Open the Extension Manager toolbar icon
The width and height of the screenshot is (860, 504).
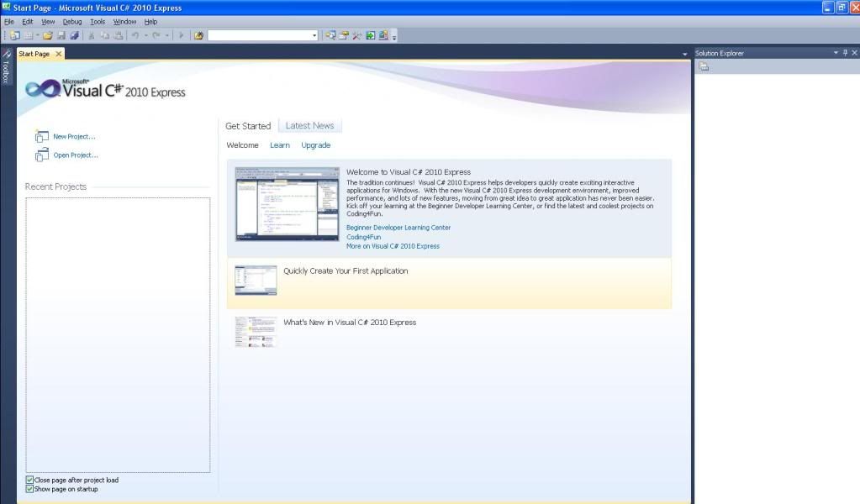tap(383, 35)
